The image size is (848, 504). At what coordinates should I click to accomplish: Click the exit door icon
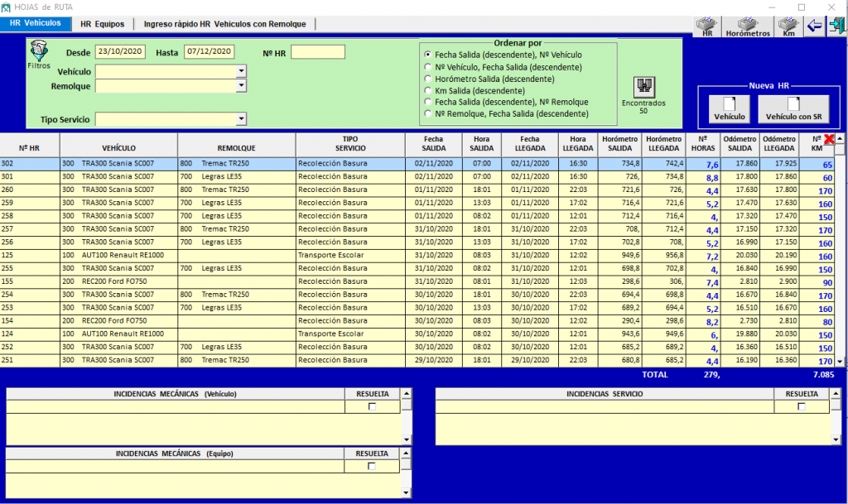(836, 26)
